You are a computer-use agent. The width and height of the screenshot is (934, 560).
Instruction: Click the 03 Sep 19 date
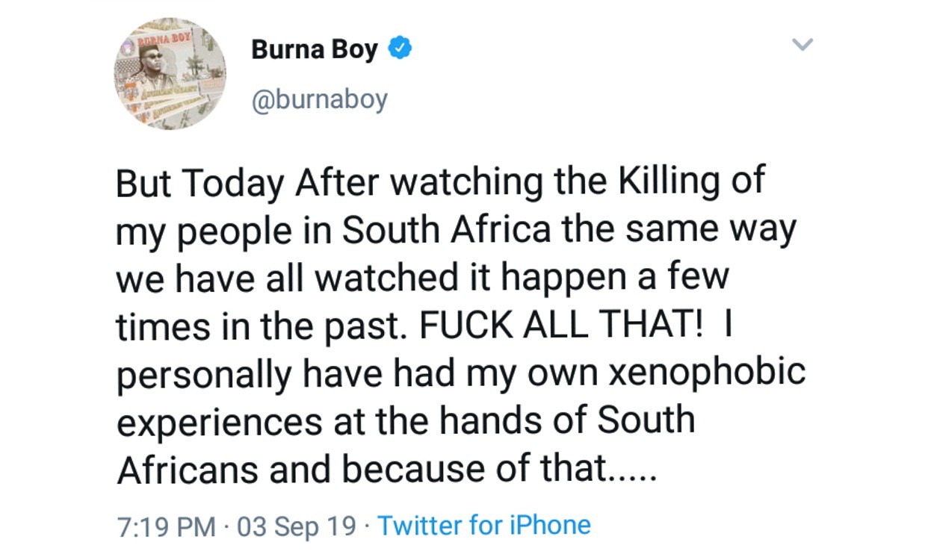pos(297,526)
